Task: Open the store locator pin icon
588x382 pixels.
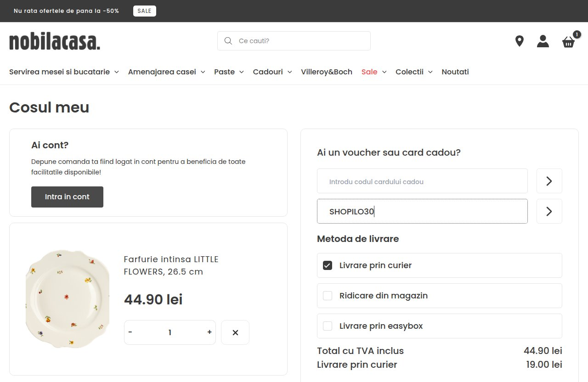Action: coord(520,41)
